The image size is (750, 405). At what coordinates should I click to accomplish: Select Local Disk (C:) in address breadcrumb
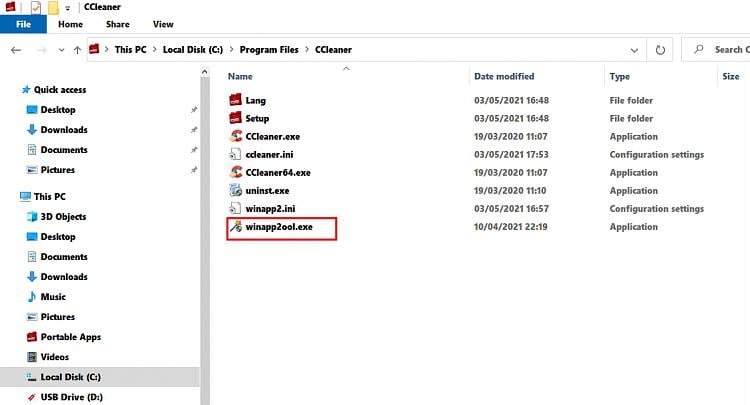click(x=193, y=50)
